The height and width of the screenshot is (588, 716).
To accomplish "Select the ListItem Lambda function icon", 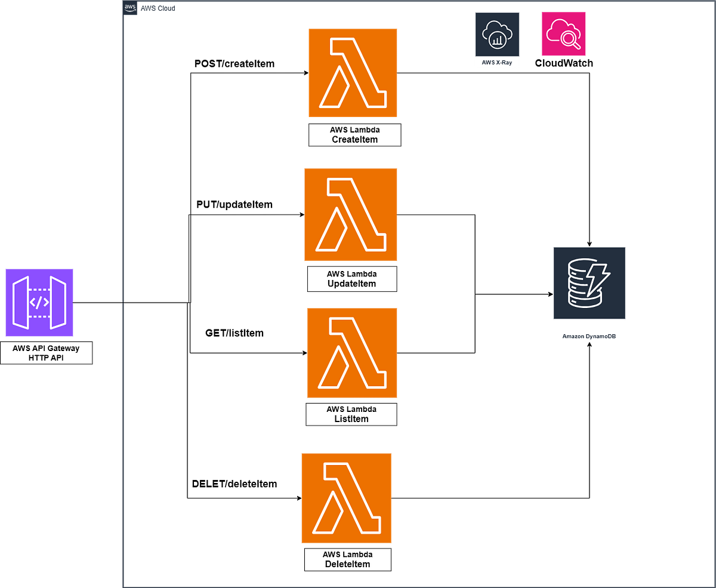I will pyautogui.click(x=352, y=353).
